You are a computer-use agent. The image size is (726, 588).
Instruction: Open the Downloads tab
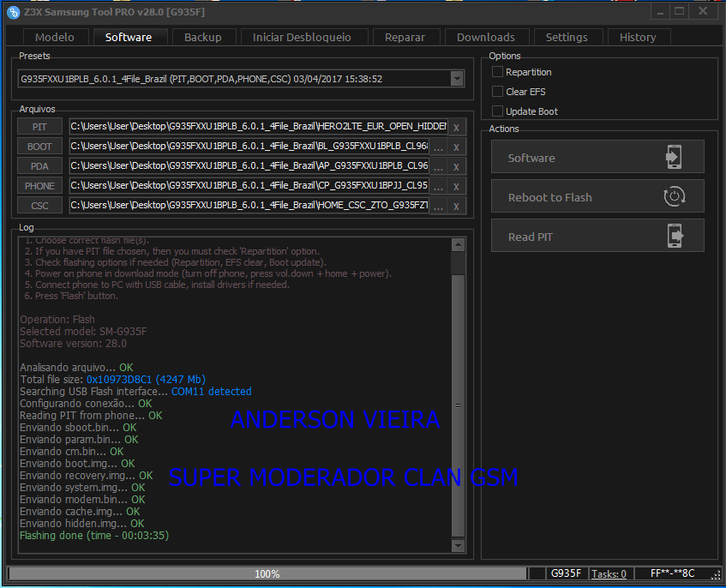click(486, 37)
